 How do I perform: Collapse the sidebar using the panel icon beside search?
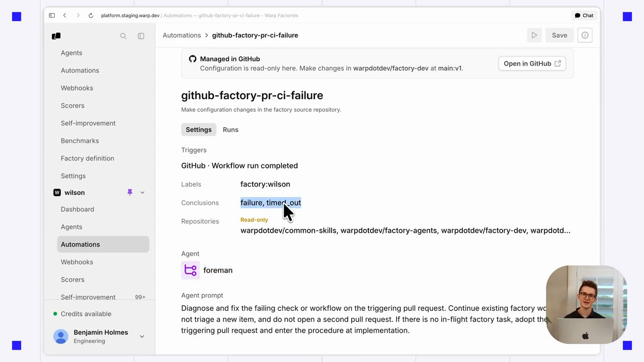(141, 36)
